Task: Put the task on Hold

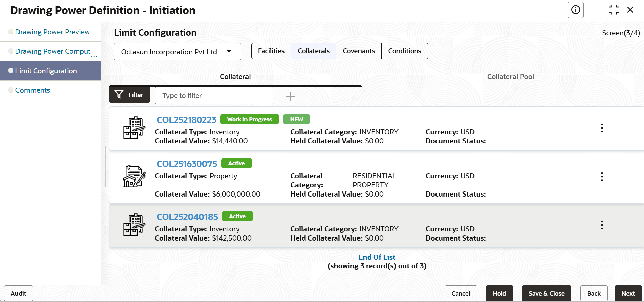Action: pyautogui.click(x=499, y=293)
